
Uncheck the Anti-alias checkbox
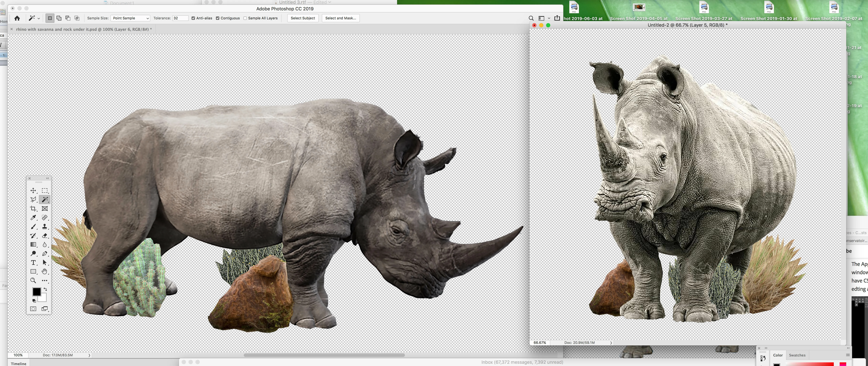click(193, 18)
